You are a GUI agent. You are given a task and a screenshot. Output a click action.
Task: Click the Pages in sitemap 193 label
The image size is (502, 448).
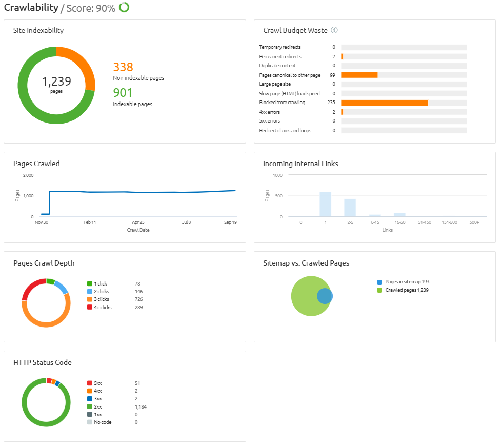coord(407,282)
